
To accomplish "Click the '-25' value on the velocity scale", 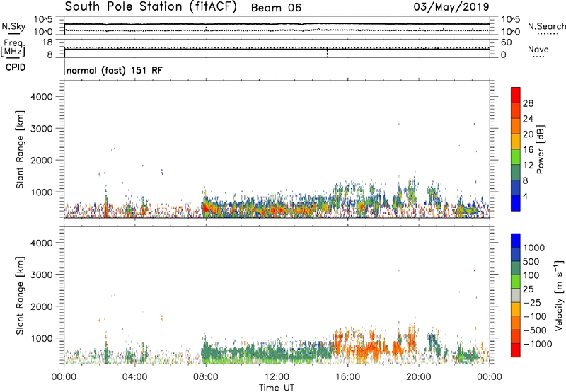I will pos(532,302).
